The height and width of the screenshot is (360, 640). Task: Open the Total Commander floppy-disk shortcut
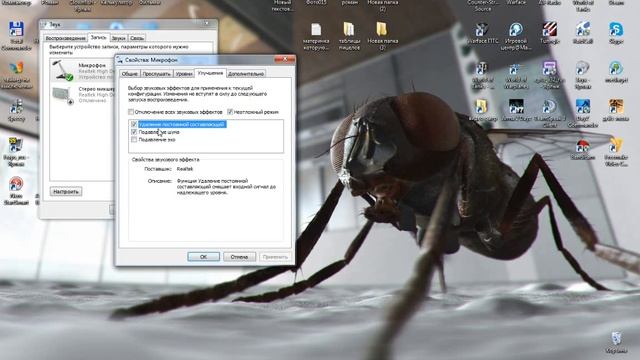16,29
